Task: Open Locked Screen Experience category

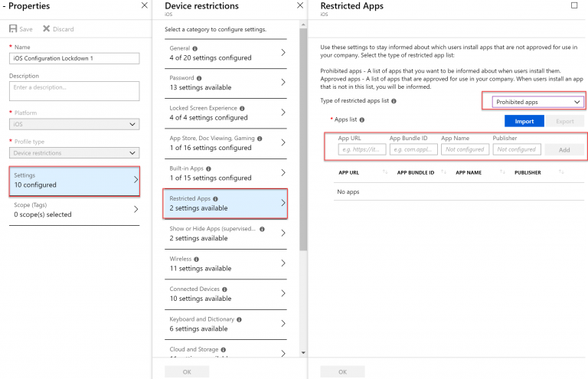Action: click(226, 113)
